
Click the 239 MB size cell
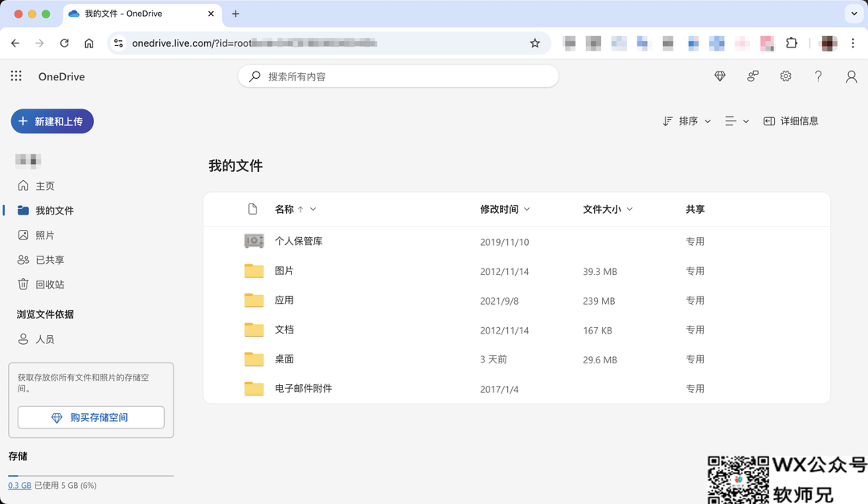point(599,301)
